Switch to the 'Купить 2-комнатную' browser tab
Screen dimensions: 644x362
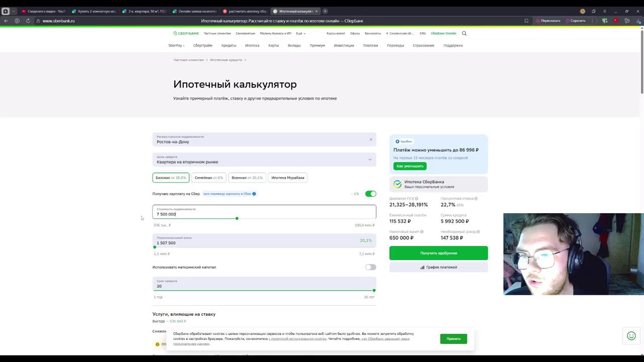point(94,11)
